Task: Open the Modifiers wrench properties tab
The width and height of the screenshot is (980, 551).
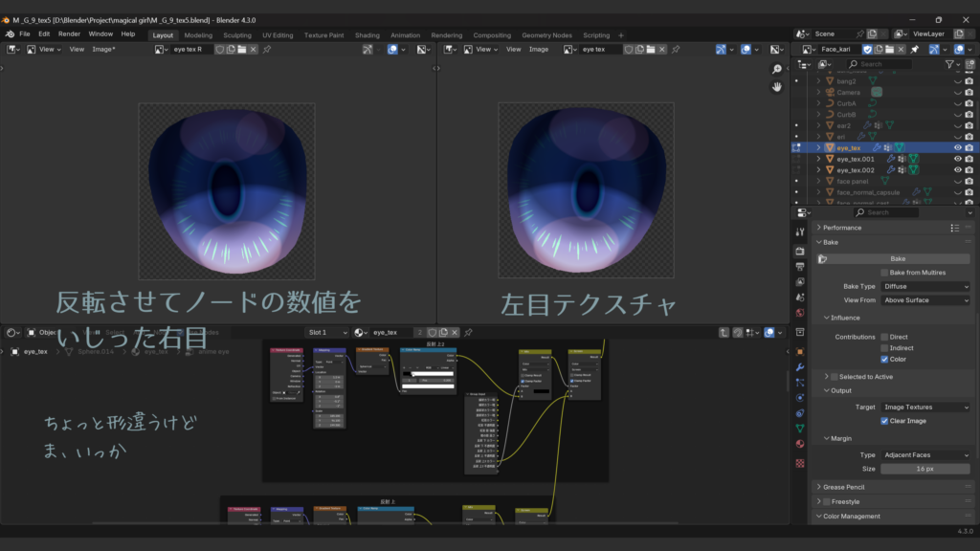Action: pyautogui.click(x=800, y=367)
